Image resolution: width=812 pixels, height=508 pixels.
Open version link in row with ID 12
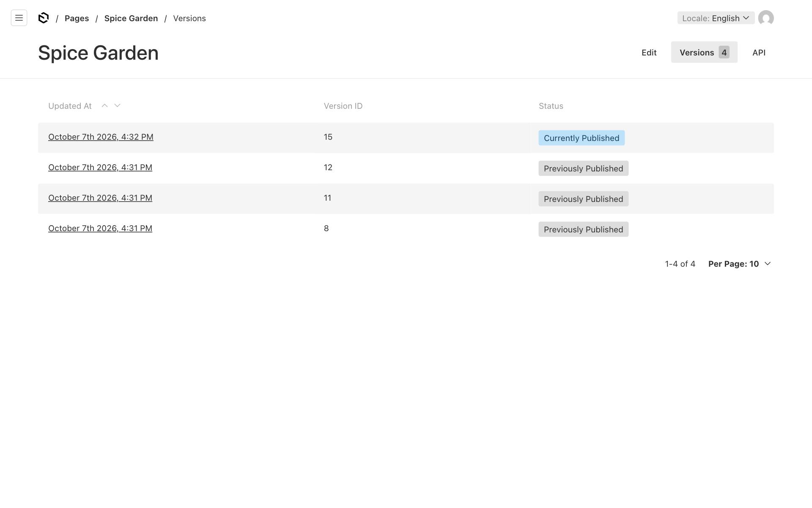point(100,167)
